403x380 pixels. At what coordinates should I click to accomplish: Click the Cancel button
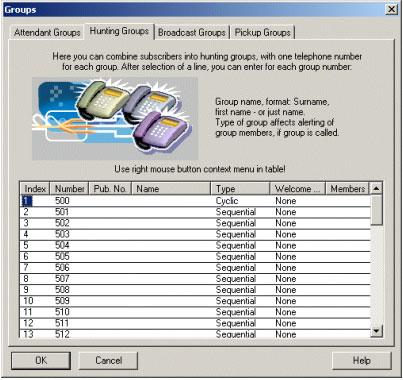tap(108, 361)
